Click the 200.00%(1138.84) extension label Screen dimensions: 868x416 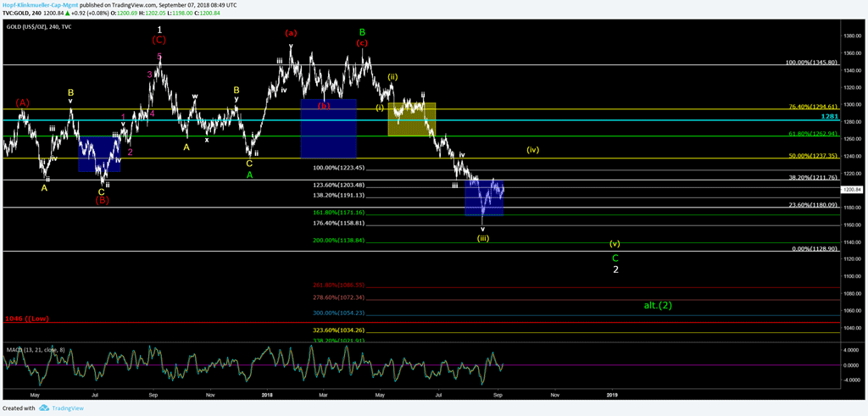click(x=339, y=240)
